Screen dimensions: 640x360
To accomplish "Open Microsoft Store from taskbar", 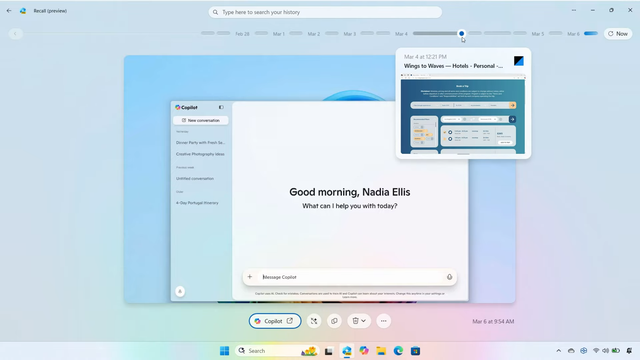I will point(416,351).
